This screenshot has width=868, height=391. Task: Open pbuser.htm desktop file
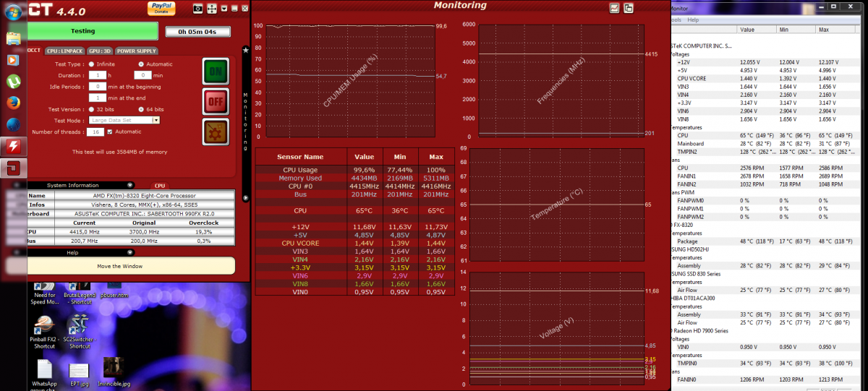(x=114, y=291)
